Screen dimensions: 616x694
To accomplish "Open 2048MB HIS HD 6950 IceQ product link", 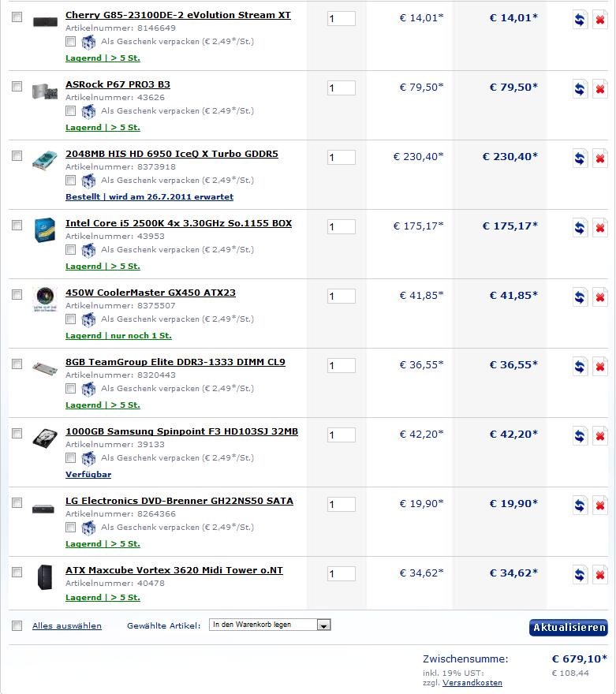I will click(172, 154).
